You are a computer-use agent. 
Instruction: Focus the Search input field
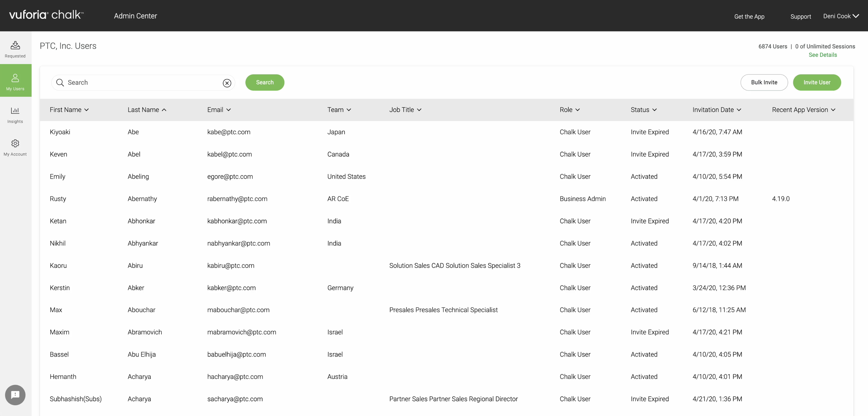point(143,82)
